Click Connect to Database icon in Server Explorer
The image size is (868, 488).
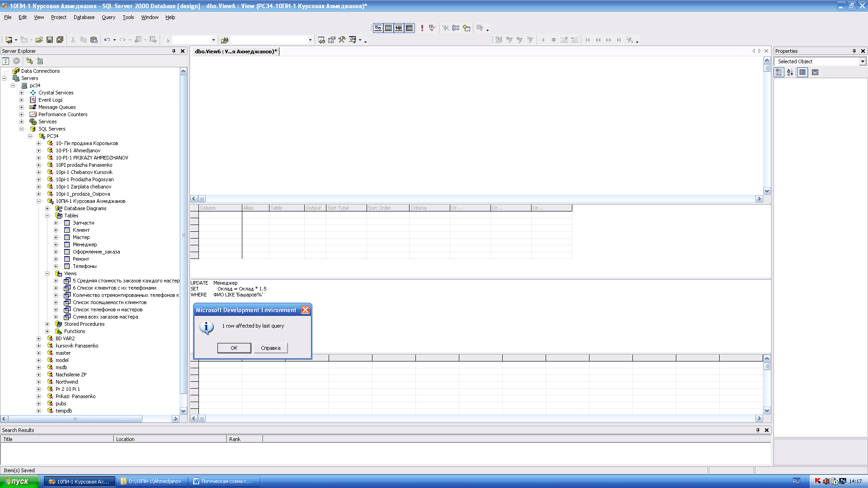click(x=29, y=61)
